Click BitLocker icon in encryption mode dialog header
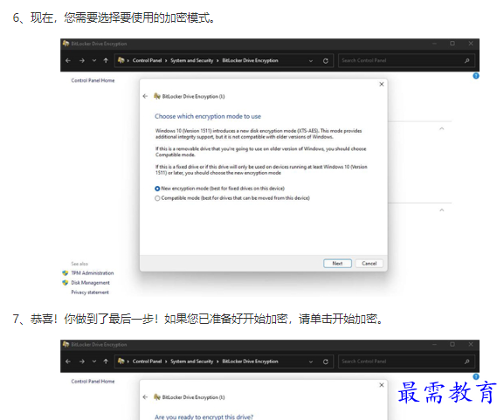 pos(157,96)
